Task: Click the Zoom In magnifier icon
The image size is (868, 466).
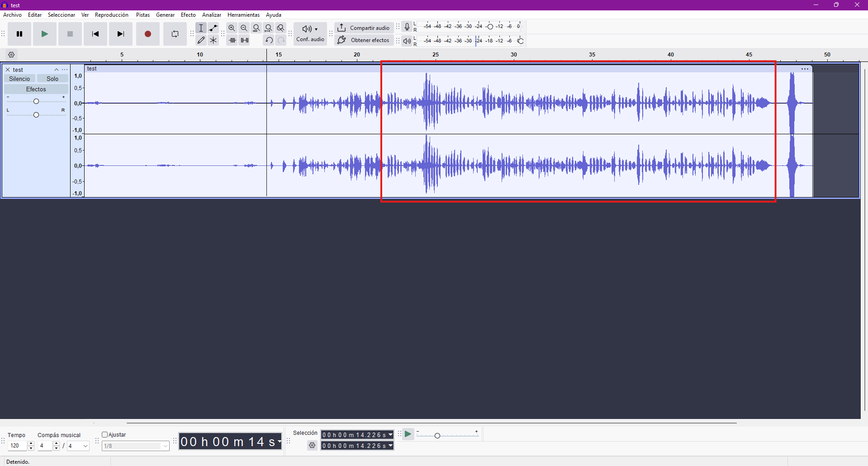Action: click(232, 28)
